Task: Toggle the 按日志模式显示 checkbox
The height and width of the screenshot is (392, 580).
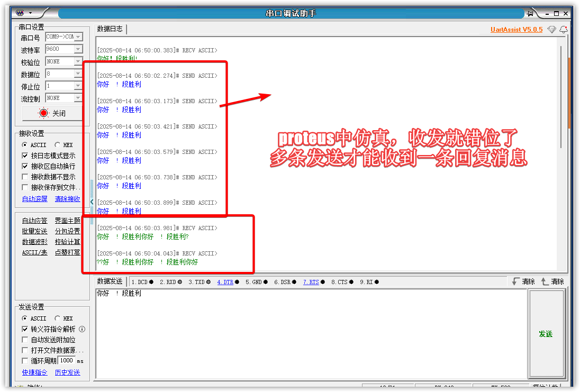Action: click(25, 156)
